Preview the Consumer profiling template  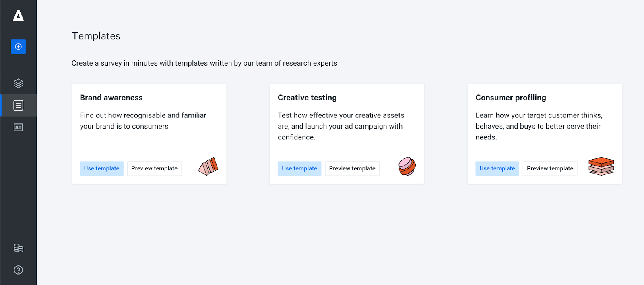pos(550,168)
